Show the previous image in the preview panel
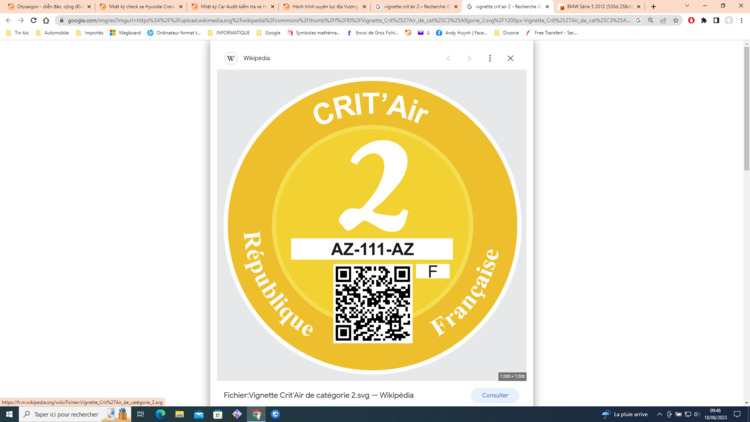The height and width of the screenshot is (422, 750). (x=449, y=58)
